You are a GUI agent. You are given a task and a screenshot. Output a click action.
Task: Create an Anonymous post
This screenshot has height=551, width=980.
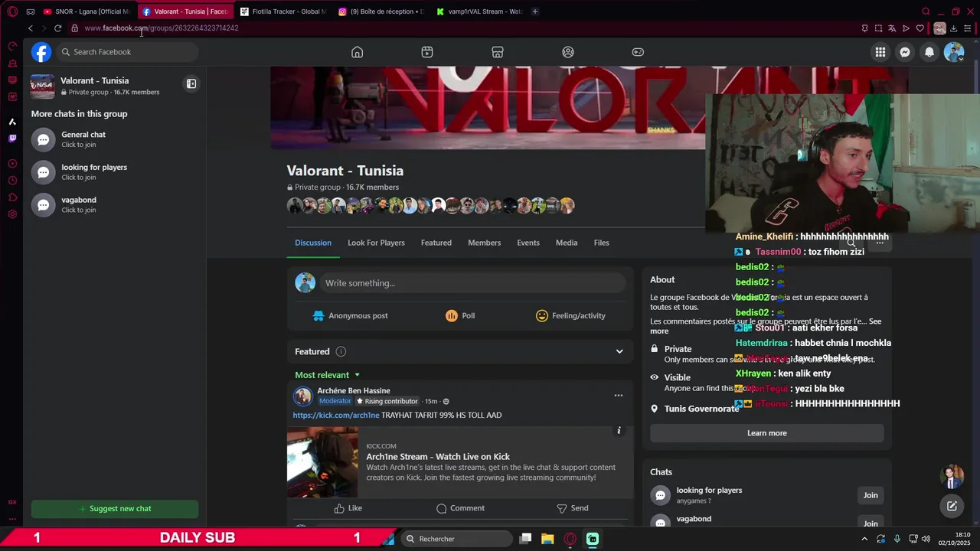[351, 315]
